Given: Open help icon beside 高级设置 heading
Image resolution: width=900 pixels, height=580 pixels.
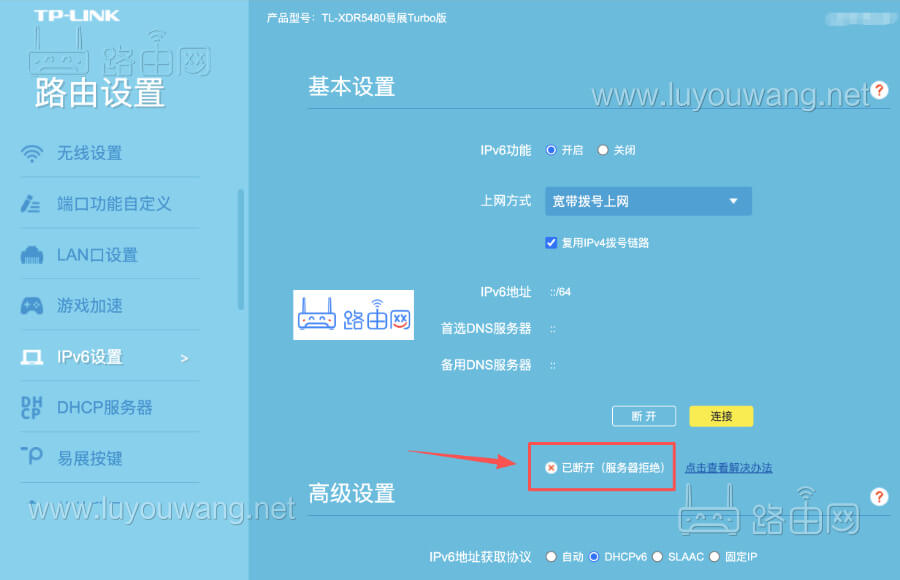Looking at the screenshot, I should [x=879, y=496].
